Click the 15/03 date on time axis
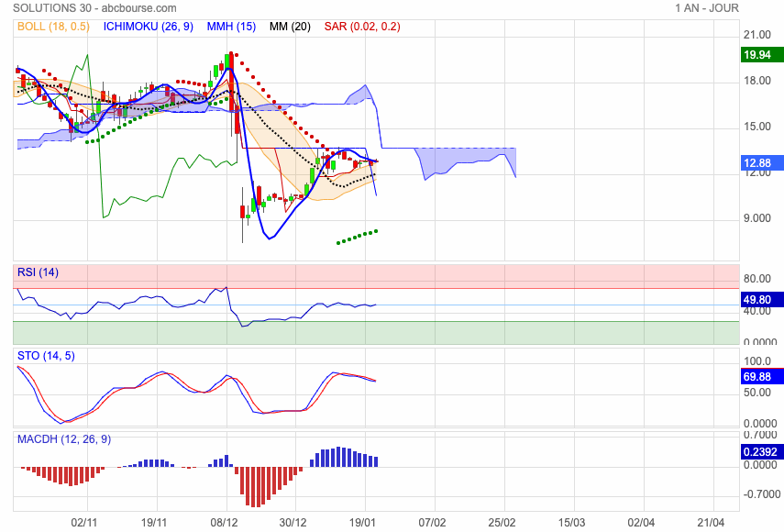The image size is (784, 532). pyautogui.click(x=571, y=523)
